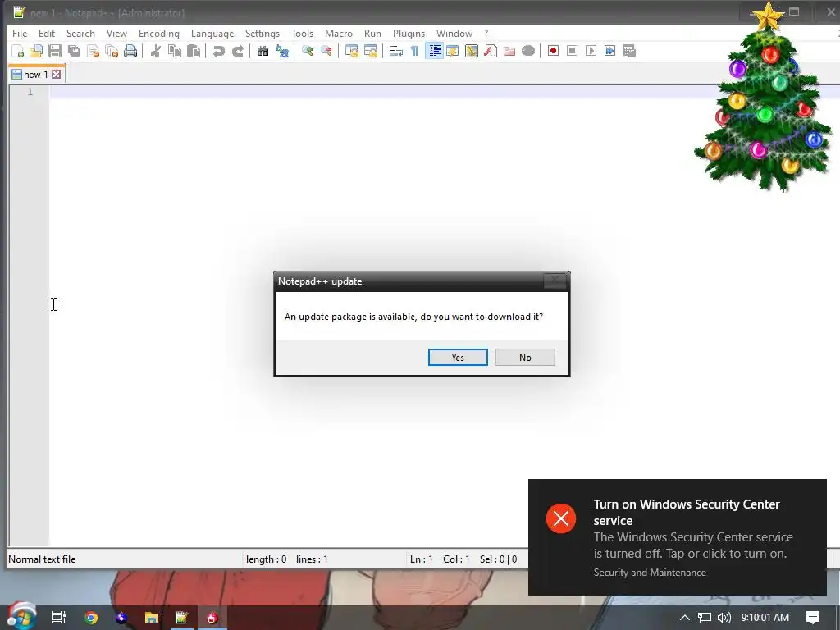Click the Save All toolbar icon
840x630 pixels.
pyautogui.click(x=74, y=51)
